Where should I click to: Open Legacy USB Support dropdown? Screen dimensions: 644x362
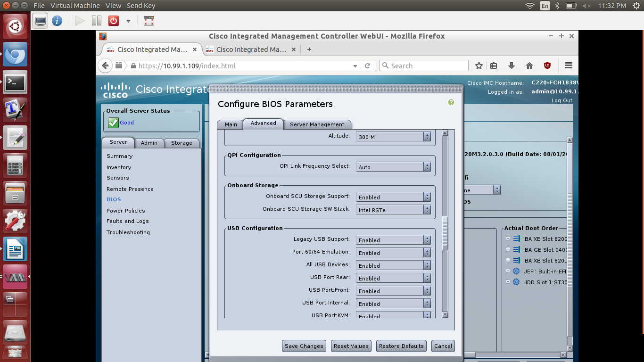[394, 240]
